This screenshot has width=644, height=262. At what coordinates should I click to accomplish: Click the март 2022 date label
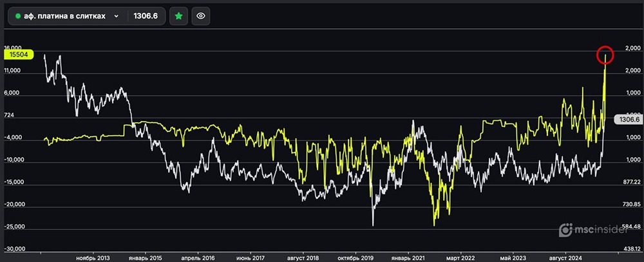(460, 258)
